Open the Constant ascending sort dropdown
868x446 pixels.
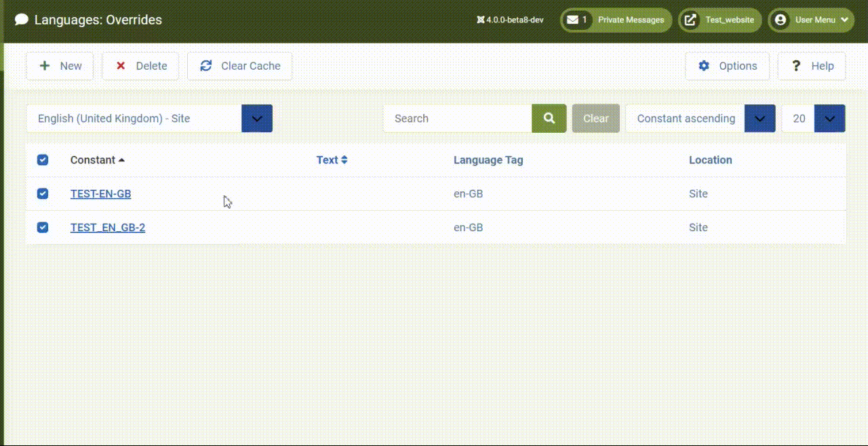[x=701, y=118]
